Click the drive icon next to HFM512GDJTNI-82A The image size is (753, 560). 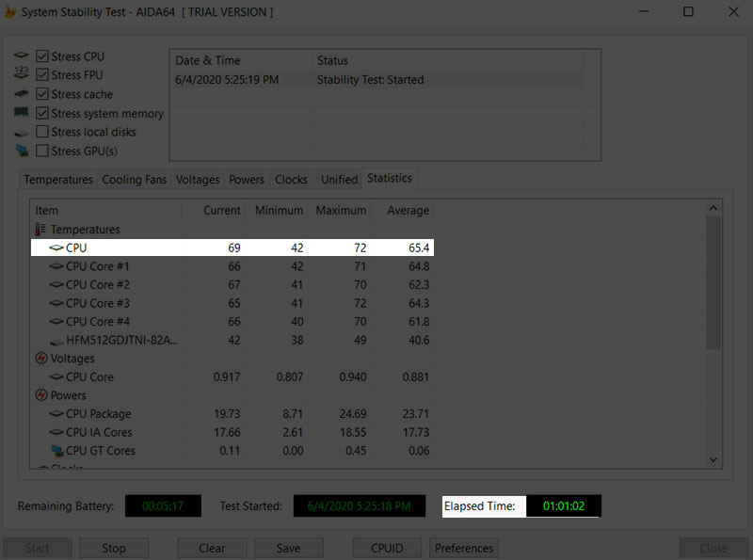click(56, 342)
